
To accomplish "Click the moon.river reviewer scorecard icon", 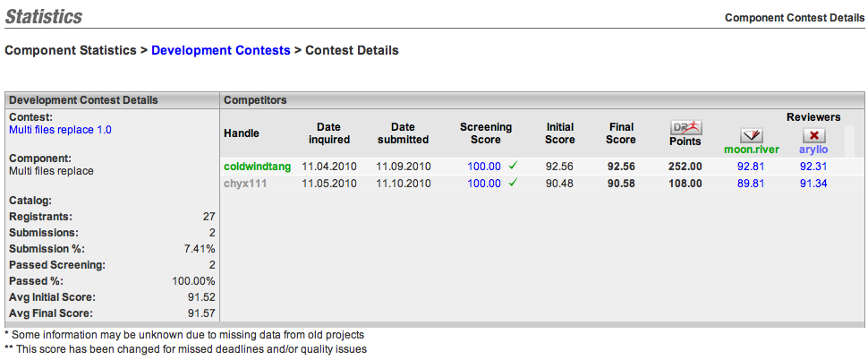I will tap(751, 135).
